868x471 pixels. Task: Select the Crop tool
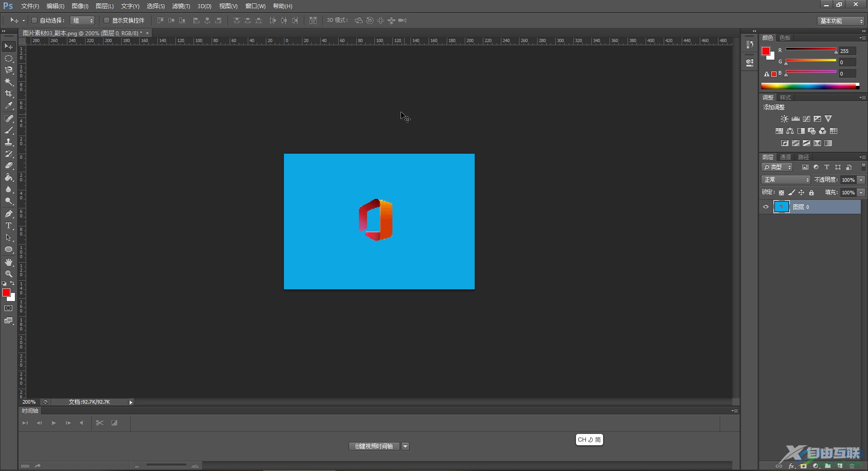point(9,94)
